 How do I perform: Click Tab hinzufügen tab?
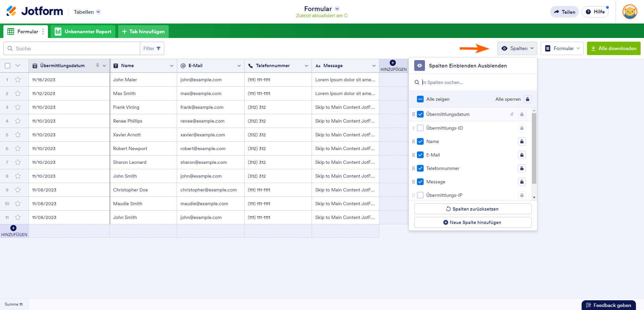coord(143,32)
